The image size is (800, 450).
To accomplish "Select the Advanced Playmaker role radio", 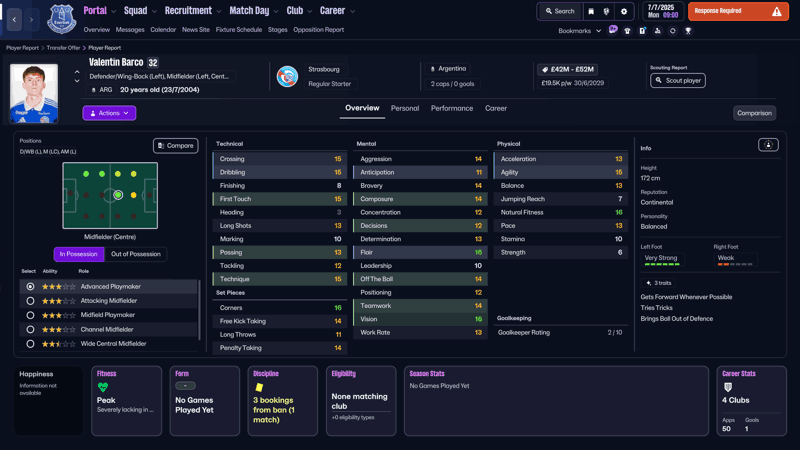I will point(30,287).
